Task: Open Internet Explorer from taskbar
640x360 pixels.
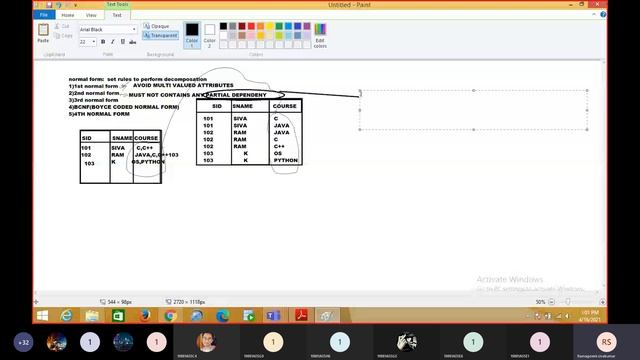Action: click(66, 316)
